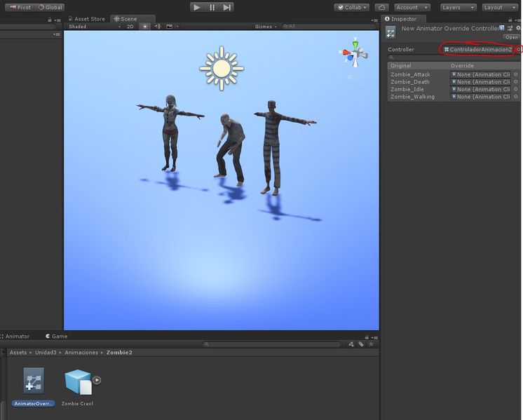The image size is (523, 420).
Task: Toggle the Pivot handle position button
Action: pyautogui.click(x=20, y=7)
